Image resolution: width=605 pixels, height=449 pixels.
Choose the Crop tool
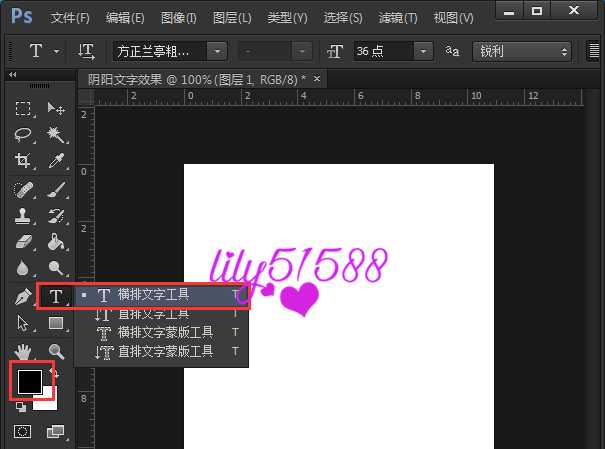click(24, 161)
